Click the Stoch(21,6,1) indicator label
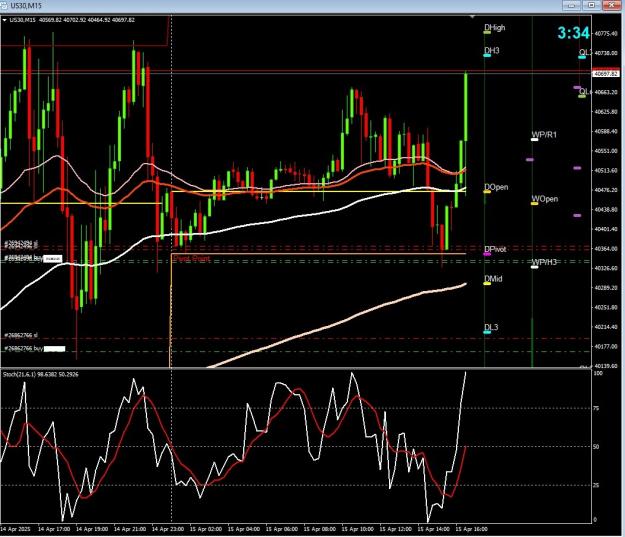Viewport: 625px width, 537px height. (41, 374)
